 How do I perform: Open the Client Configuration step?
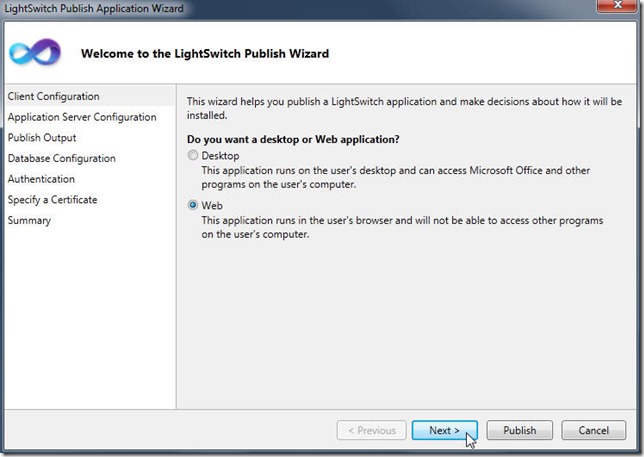(53, 96)
